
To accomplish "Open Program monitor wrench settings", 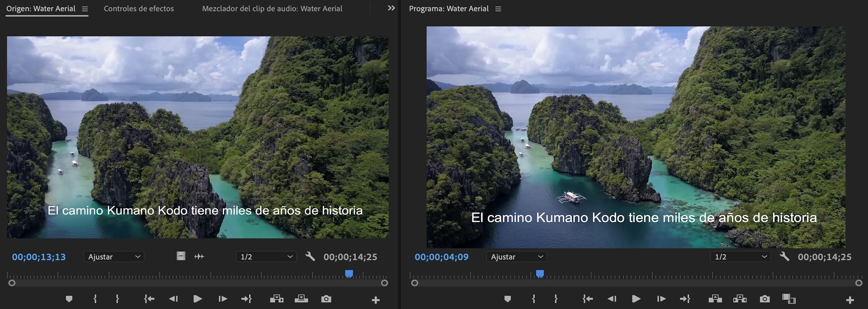I will tap(784, 257).
